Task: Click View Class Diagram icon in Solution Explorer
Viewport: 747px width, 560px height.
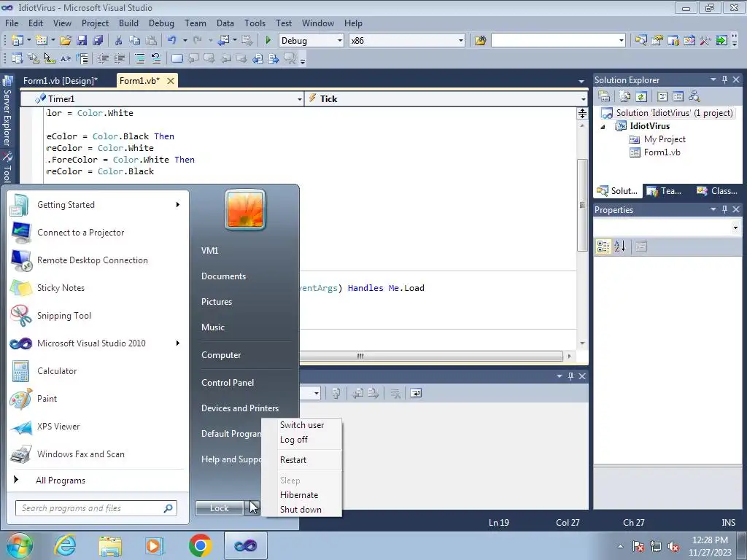Action: [x=694, y=97]
